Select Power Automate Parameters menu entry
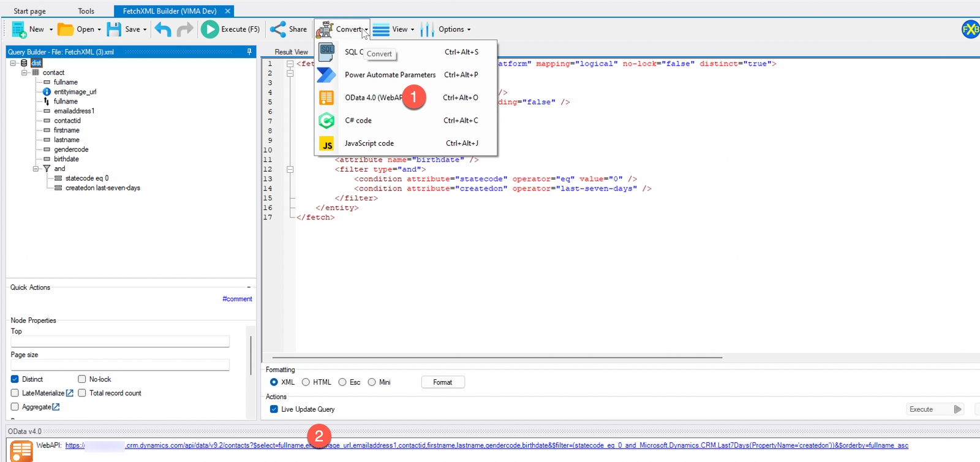Viewport: 980px width, 462px height. 390,75
